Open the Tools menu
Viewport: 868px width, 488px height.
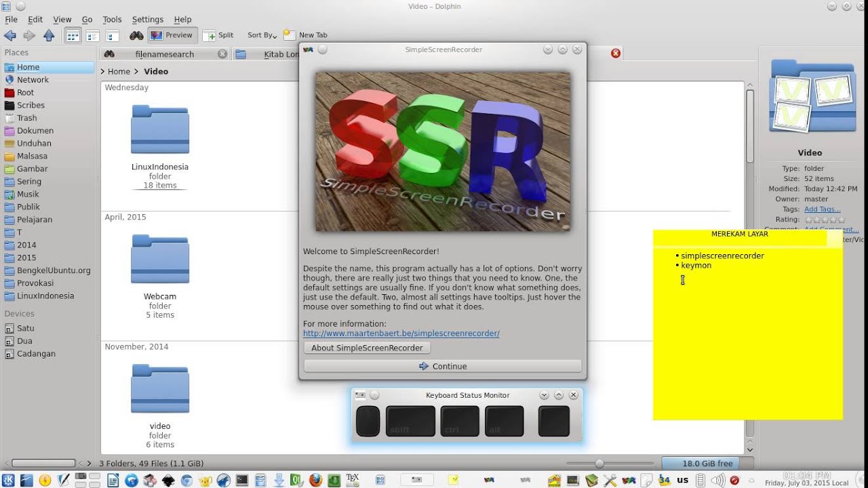pyautogui.click(x=112, y=20)
